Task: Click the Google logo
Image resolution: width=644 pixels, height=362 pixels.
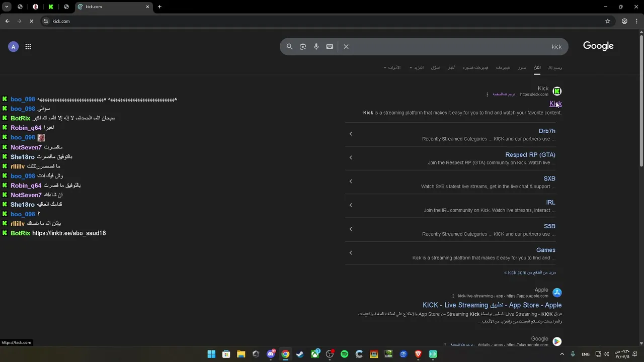Action: [598, 46]
